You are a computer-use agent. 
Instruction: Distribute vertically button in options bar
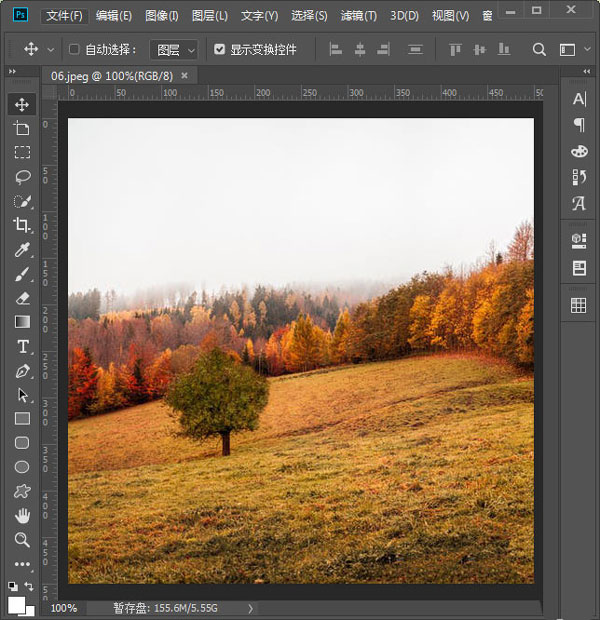click(x=415, y=49)
